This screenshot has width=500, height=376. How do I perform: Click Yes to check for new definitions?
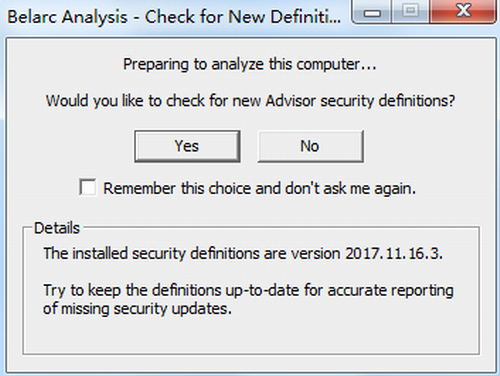tap(187, 146)
